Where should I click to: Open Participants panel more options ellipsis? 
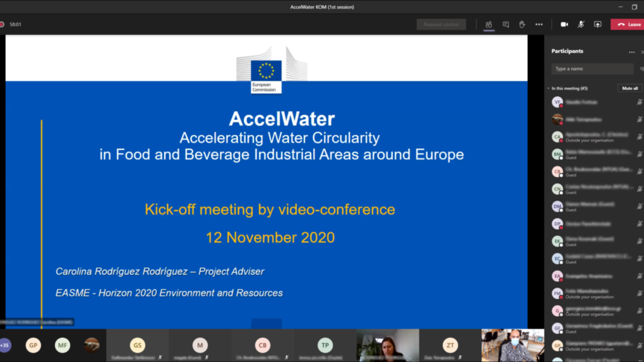coord(632,52)
